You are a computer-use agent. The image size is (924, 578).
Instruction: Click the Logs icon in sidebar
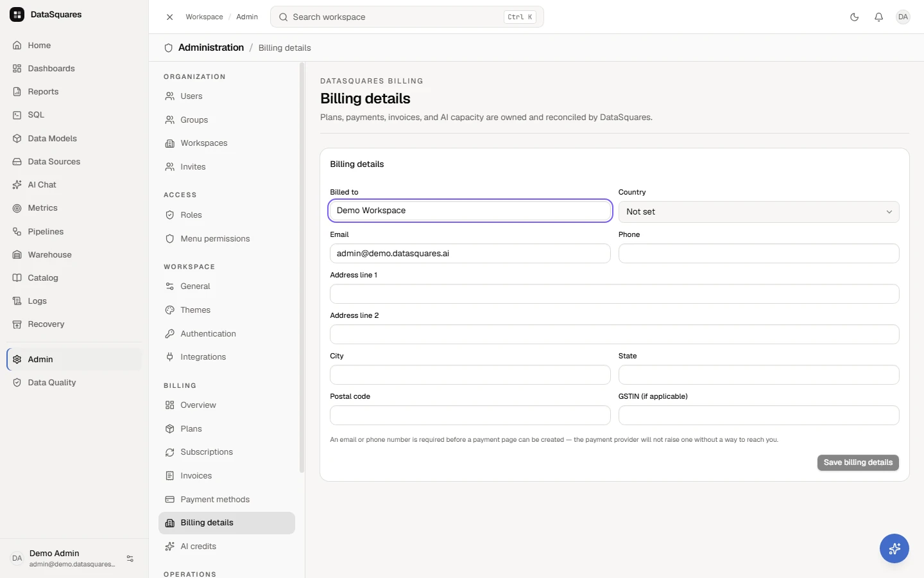[17, 301]
